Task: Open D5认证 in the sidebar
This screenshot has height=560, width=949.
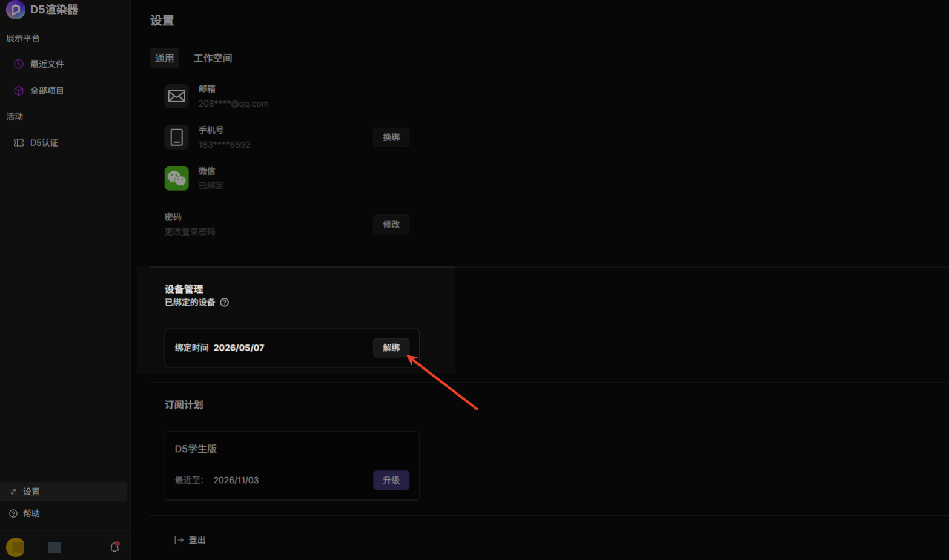Action: [44, 143]
